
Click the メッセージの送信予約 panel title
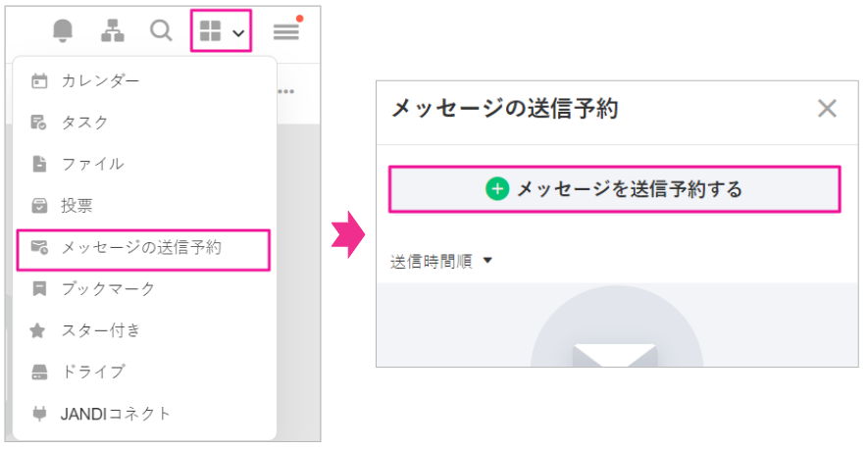(x=504, y=109)
